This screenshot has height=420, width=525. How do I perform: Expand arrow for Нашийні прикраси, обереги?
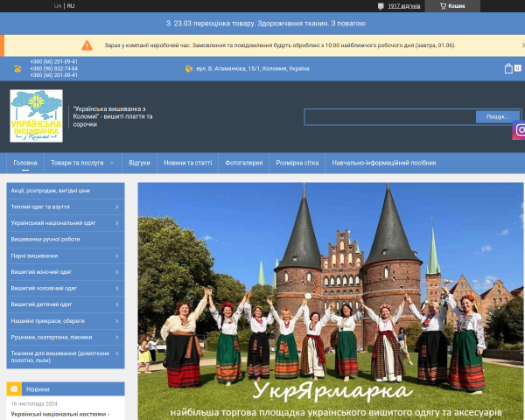tap(117, 321)
